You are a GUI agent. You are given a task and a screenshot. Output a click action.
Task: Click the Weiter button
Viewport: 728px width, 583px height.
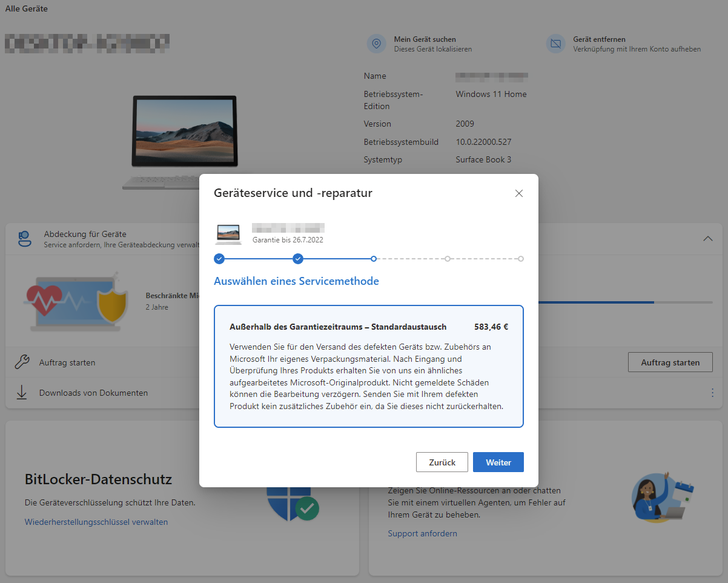(498, 462)
